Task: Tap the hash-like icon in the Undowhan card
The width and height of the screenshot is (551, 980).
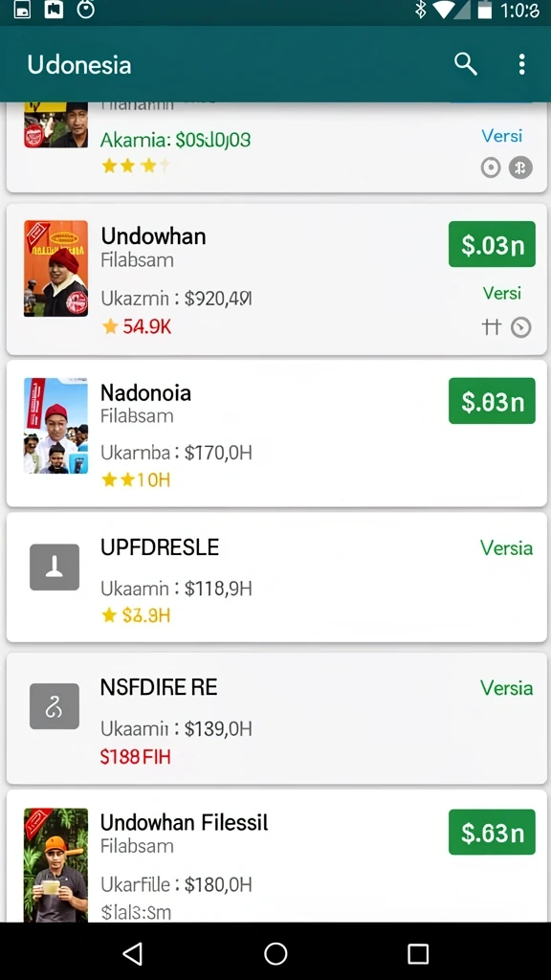Action: [492, 326]
